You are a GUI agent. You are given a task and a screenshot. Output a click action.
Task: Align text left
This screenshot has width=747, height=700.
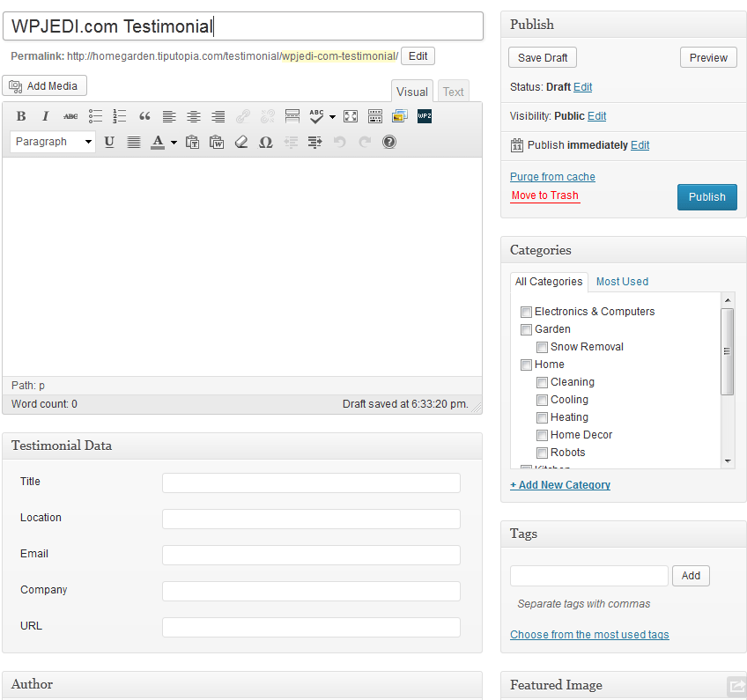click(169, 116)
